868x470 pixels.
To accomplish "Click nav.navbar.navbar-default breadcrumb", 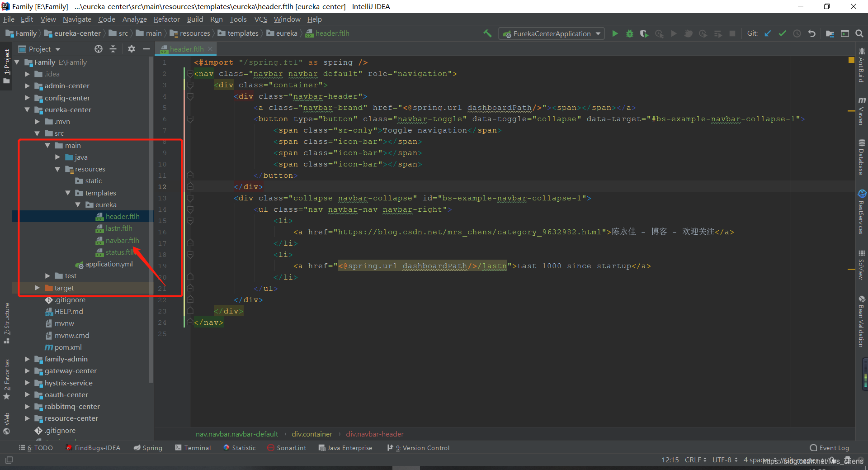I will (x=237, y=434).
